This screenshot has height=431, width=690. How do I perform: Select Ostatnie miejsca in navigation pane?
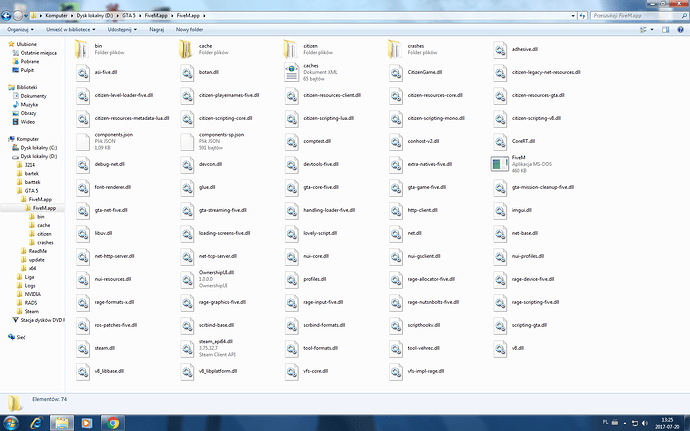[x=39, y=53]
